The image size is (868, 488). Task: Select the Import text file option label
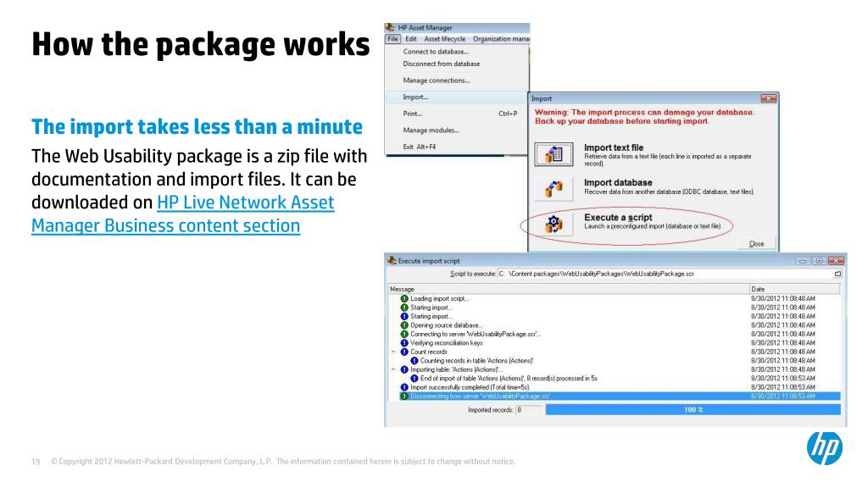click(614, 147)
